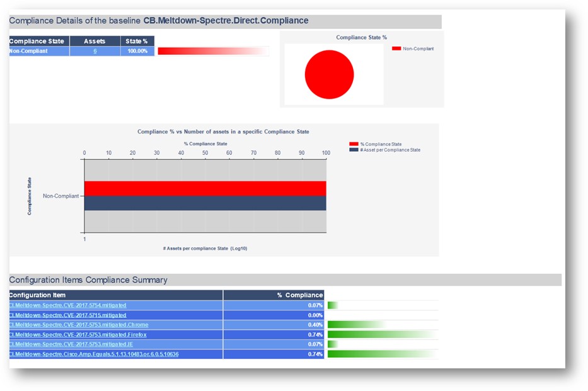Viewport: 588px width, 391px height.
Task: Click the "Non-Compliant" text in the pie legend
Action: pos(418,48)
